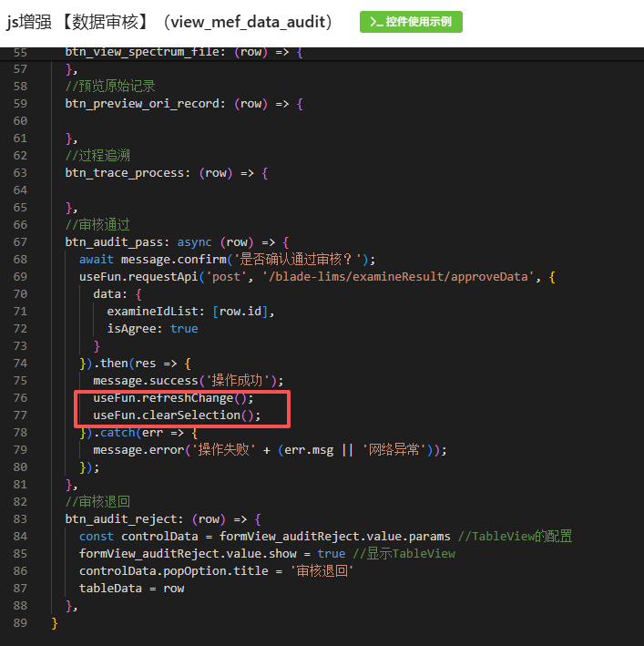Viewport: 644px width, 646px height.
Task: Click line number 67 in the gutter
Action: [x=20, y=242]
